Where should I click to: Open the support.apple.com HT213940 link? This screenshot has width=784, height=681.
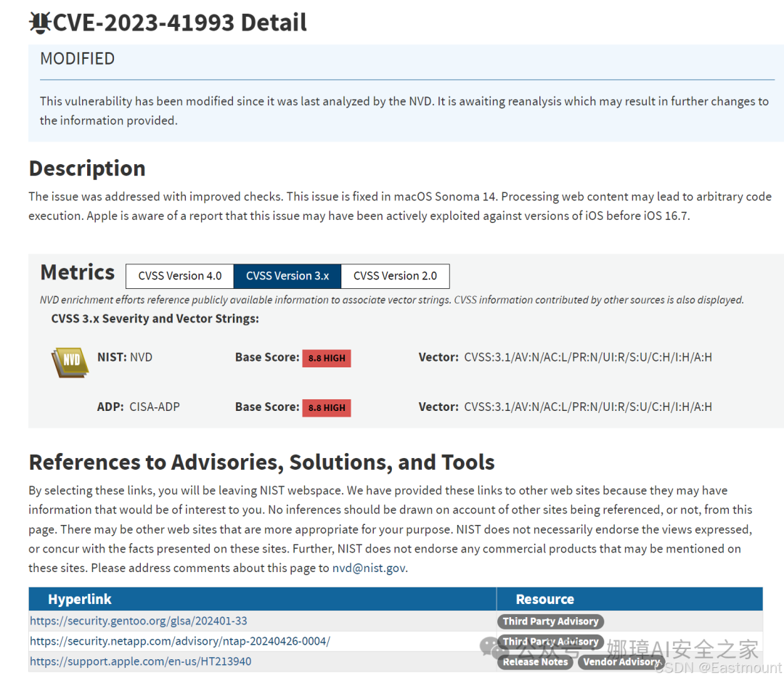click(x=141, y=661)
